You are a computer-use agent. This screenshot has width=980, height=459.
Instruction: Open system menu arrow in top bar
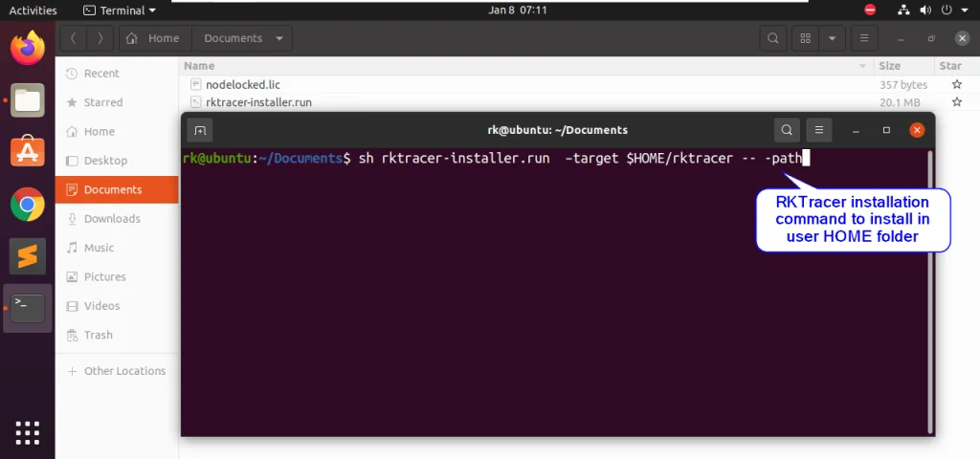(965, 10)
